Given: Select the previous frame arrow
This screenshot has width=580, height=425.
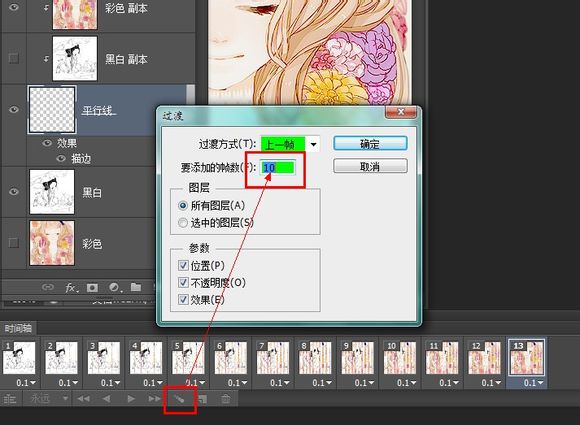Looking at the screenshot, I should coord(106,399).
